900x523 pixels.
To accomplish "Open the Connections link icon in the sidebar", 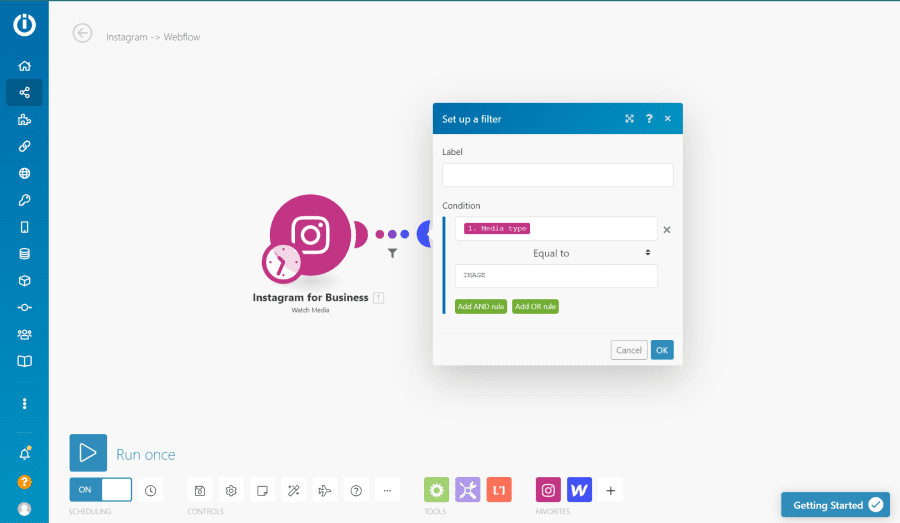I will tap(24, 146).
